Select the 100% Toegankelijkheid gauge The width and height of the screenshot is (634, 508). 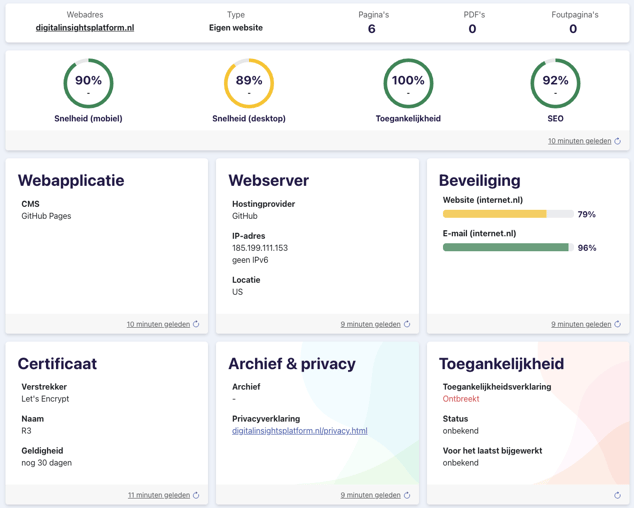pos(408,83)
